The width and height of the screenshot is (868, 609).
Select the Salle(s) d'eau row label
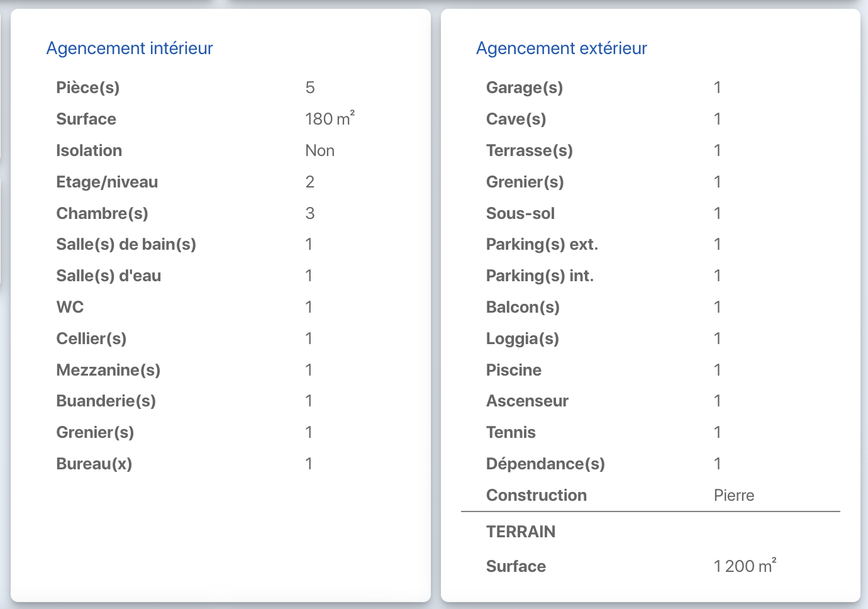coord(108,276)
